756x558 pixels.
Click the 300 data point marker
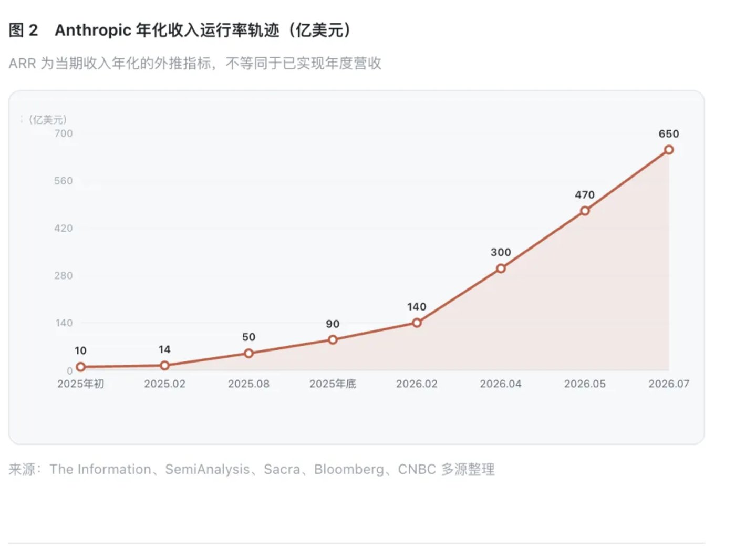(501, 268)
